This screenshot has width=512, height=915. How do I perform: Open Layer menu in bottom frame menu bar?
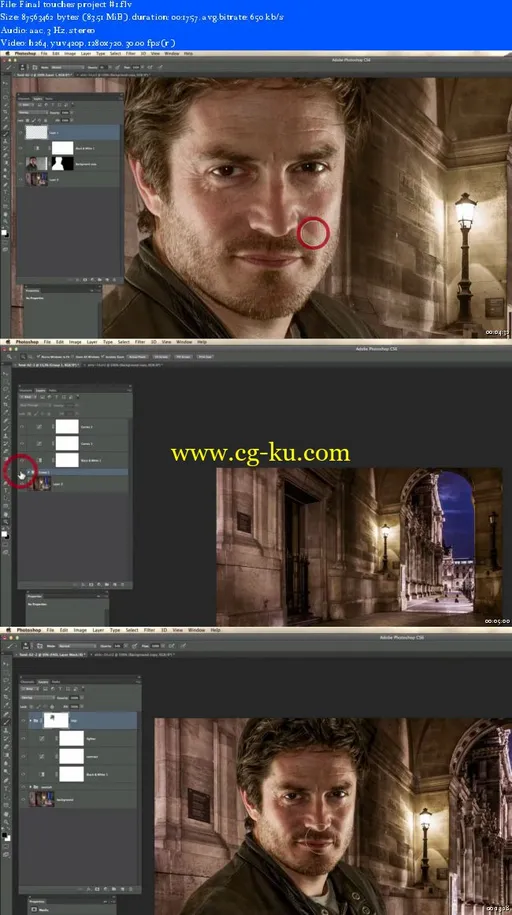98,630
